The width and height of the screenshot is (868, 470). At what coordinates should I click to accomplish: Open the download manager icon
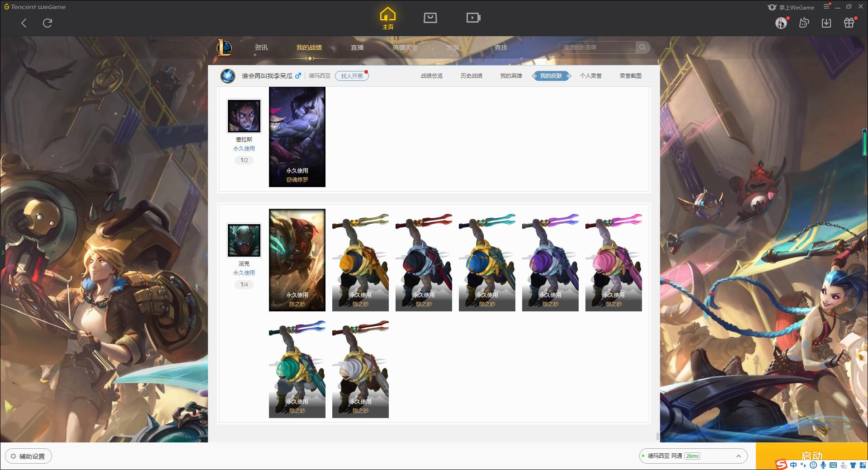tap(826, 23)
